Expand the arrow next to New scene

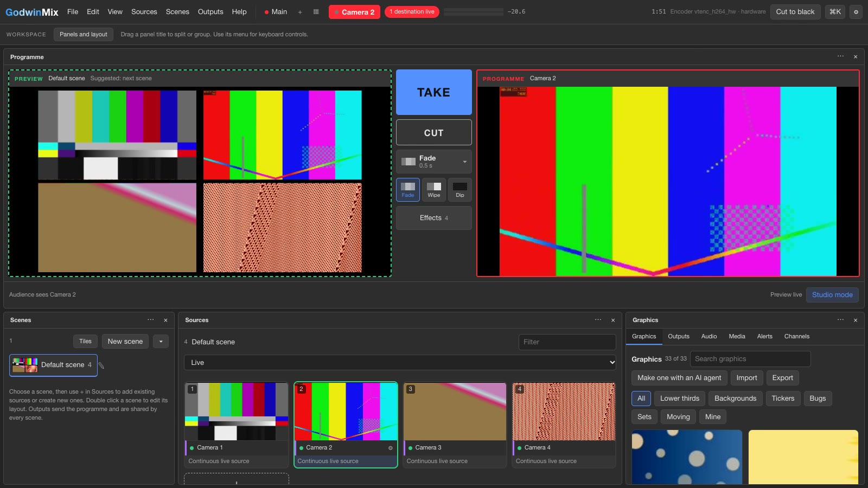point(161,342)
